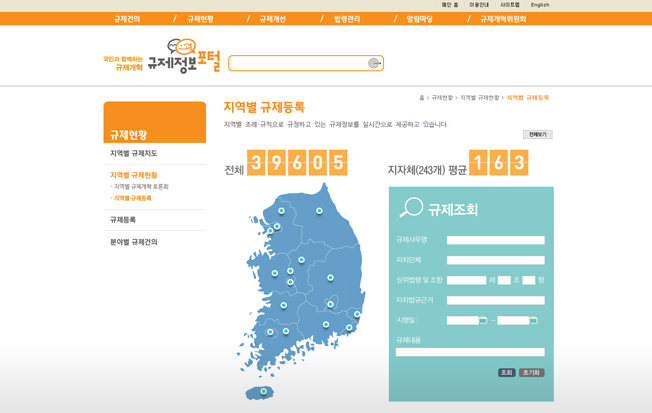Click the Gyeongbuk province map marker
The height and width of the screenshot is (413, 652).
click(x=330, y=277)
